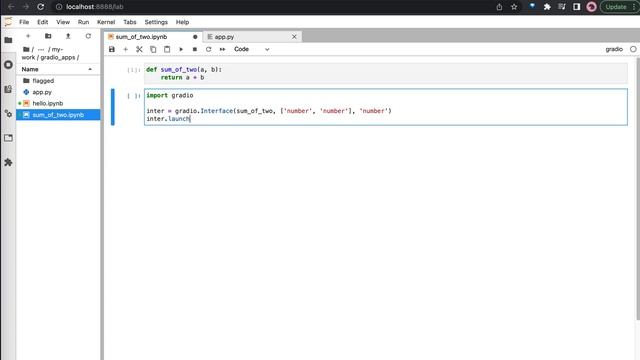
Task: Select sum_of_two.ipynb in the file list
Action: pos(58,115)
